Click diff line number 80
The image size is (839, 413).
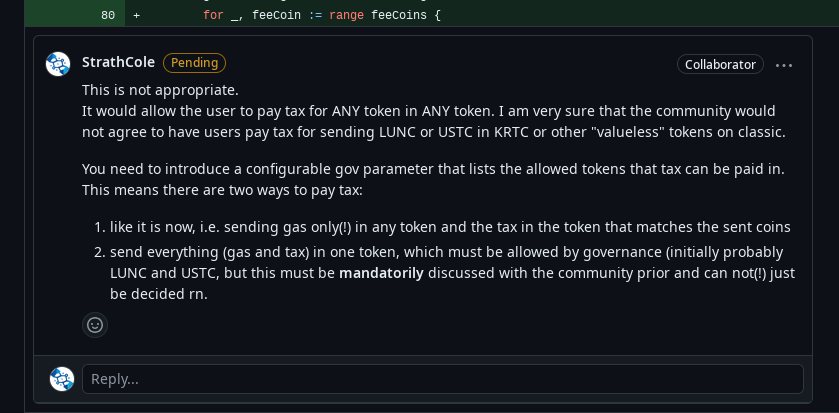point(108,16)
